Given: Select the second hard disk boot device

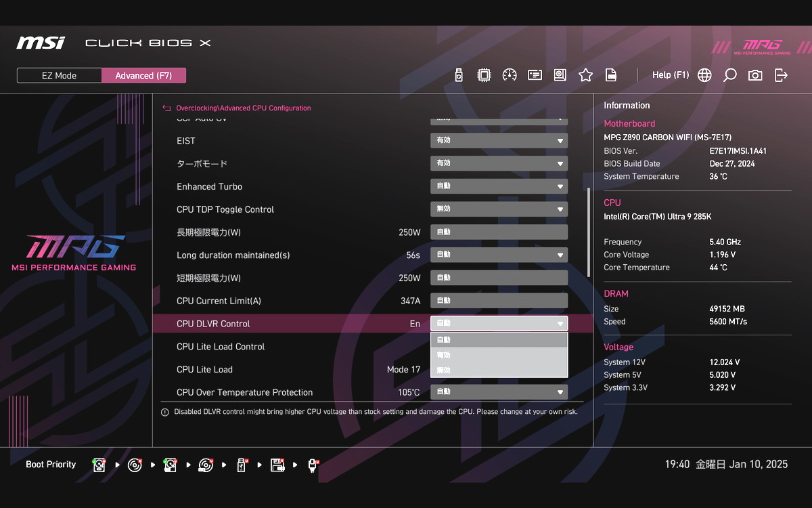Looking at the screenshot, I should tap(170, 465).
